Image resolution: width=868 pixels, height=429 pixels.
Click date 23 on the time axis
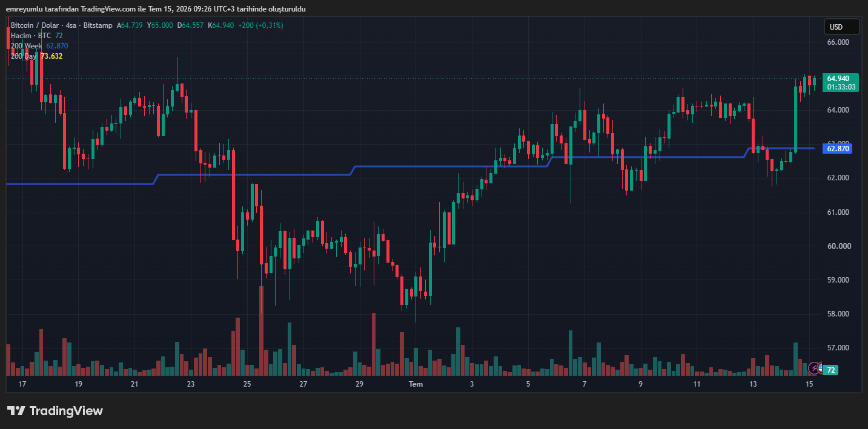coord(191,384)
